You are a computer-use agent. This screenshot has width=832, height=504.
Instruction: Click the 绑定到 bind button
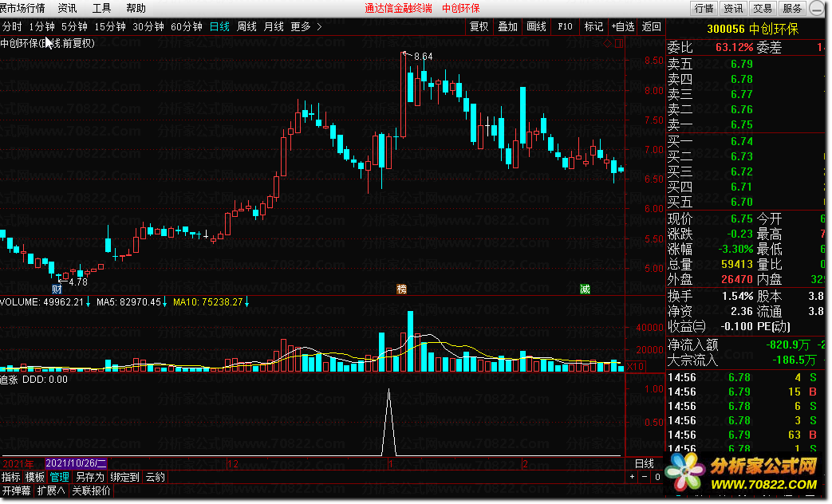(x=124, y=477)
